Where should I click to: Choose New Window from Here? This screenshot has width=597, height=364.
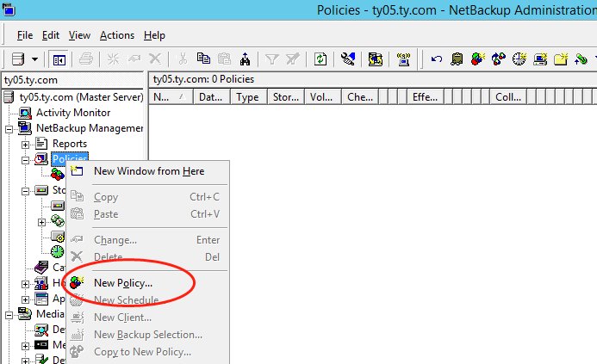(148, 171)
